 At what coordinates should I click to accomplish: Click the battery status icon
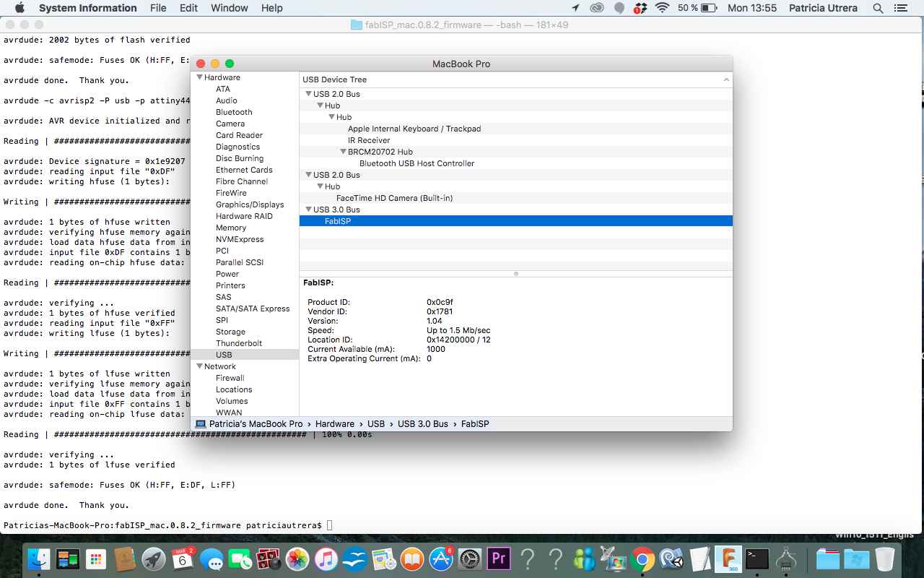(708, 8)
